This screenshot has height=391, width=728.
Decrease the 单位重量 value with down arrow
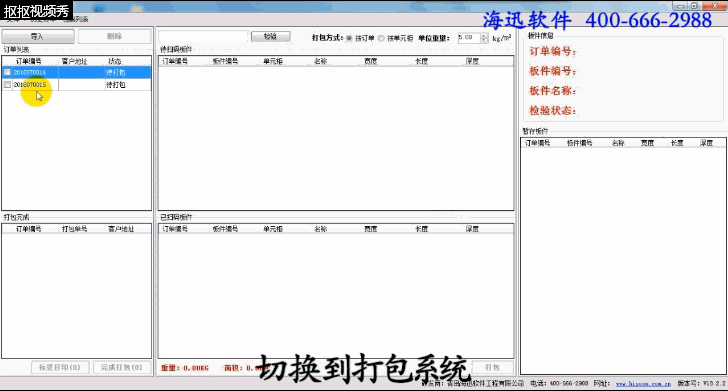tap(484, 40)
